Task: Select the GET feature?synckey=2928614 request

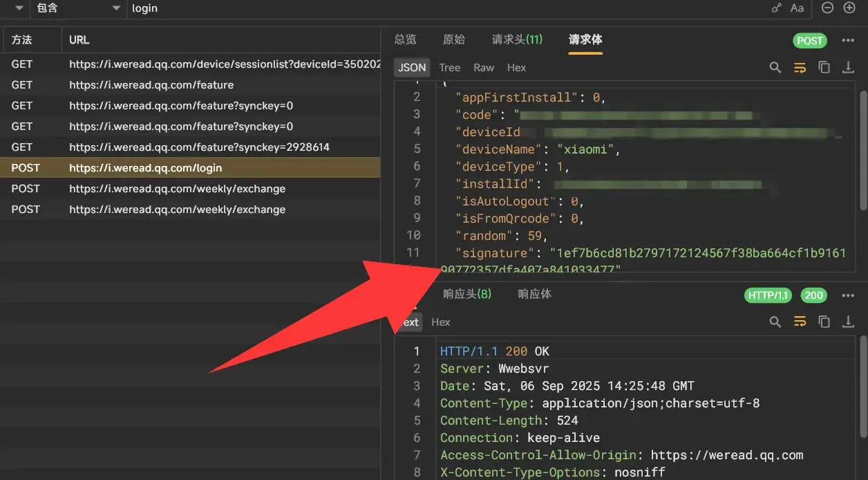Action: point(190,147)
